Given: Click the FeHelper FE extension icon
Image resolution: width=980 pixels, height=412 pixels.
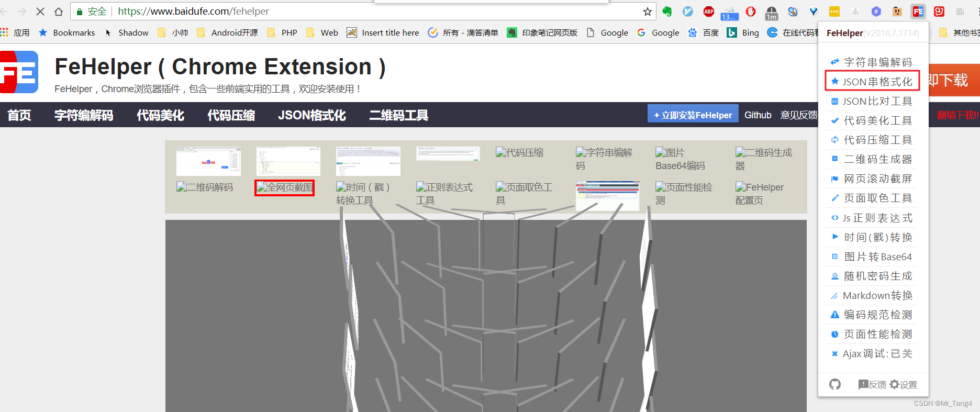Looking at the screenshot, I should pyautogui.click(x=918, y=12).
